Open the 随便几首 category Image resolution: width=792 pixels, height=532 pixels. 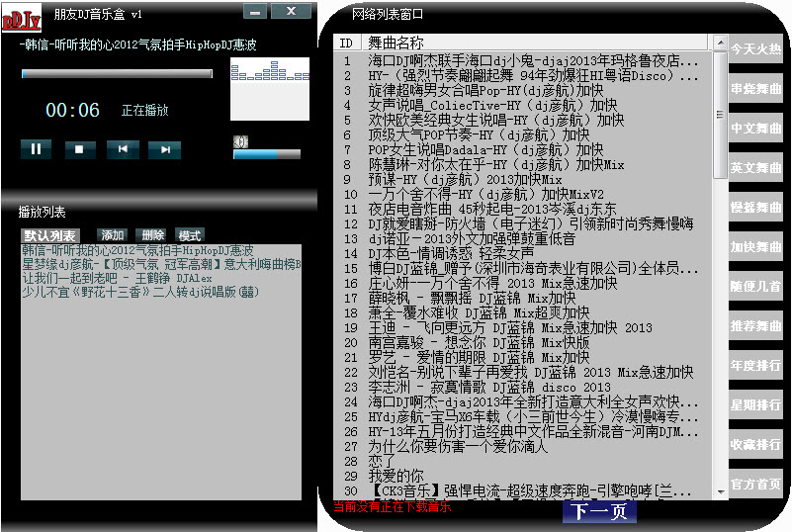[x=755, y=287]
